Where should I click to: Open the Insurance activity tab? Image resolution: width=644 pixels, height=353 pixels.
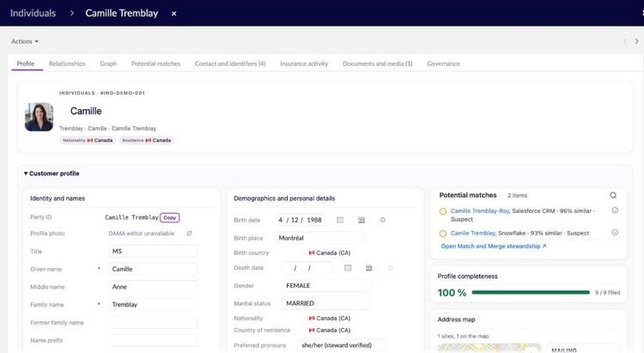pyautogui.click(x=304, y=64)
